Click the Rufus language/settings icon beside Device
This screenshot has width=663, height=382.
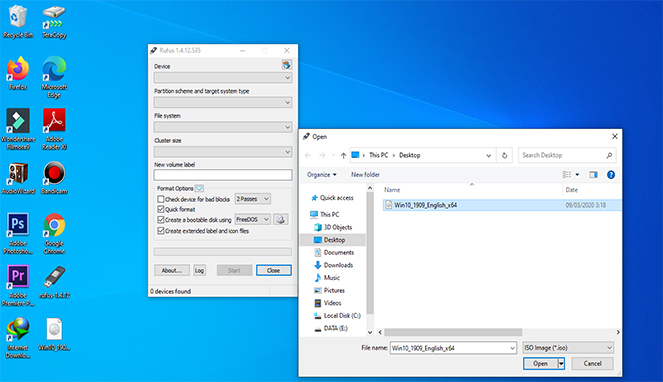click(x=287, y=65)
